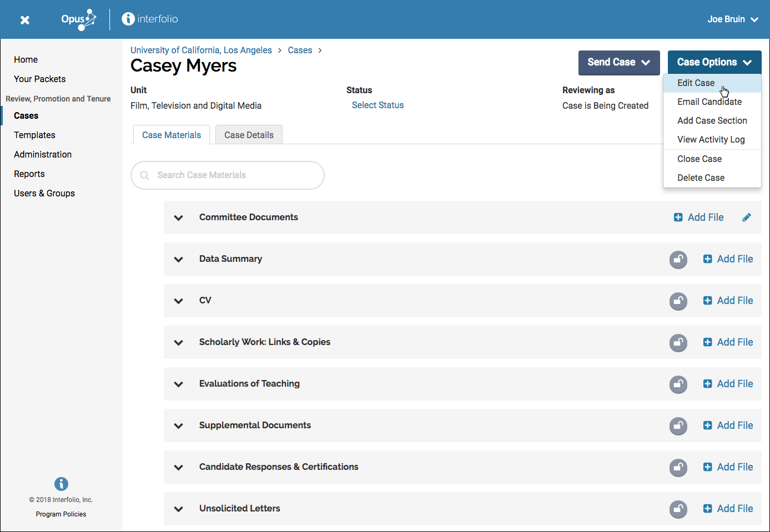Click the Interfolio info icon in sidebar footer

(x=61, y=484)
